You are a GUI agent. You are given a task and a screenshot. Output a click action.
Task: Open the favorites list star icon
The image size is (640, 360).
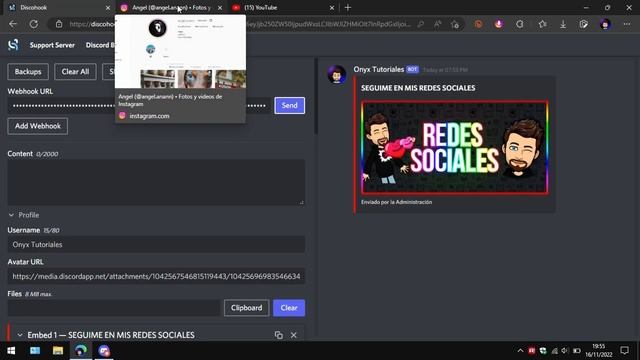tap(542, 24)
